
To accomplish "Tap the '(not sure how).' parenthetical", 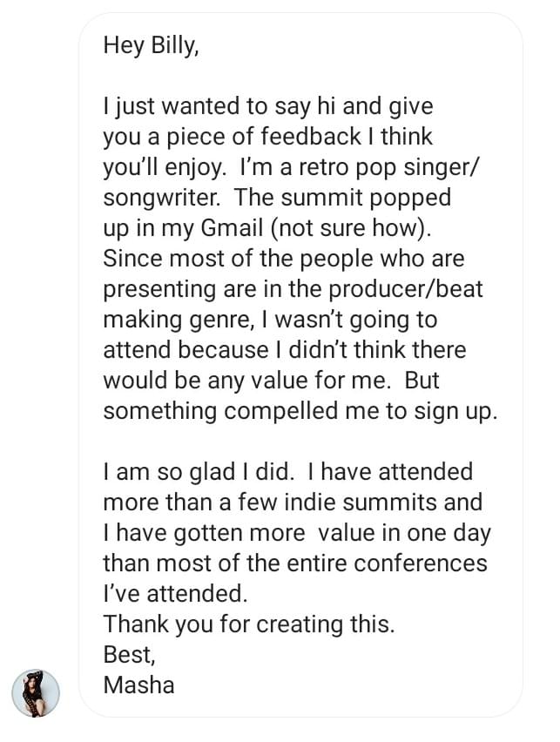I will [x=351, y=228].
